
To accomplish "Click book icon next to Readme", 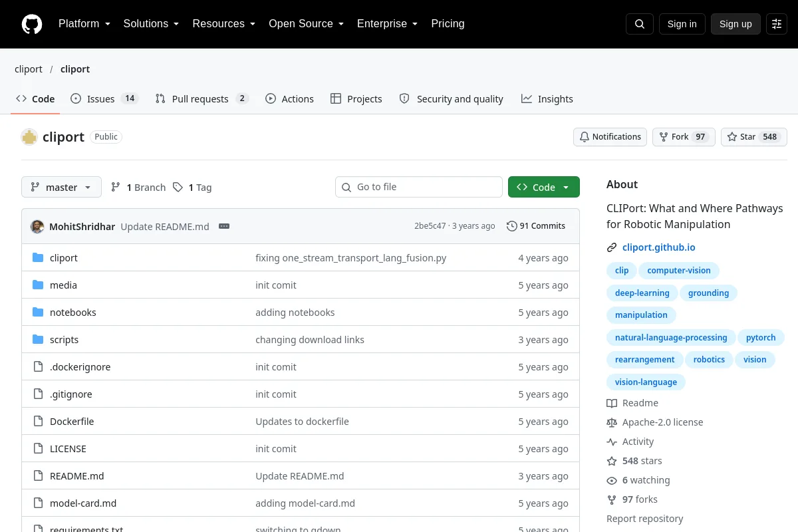I will tap(612, 403).
